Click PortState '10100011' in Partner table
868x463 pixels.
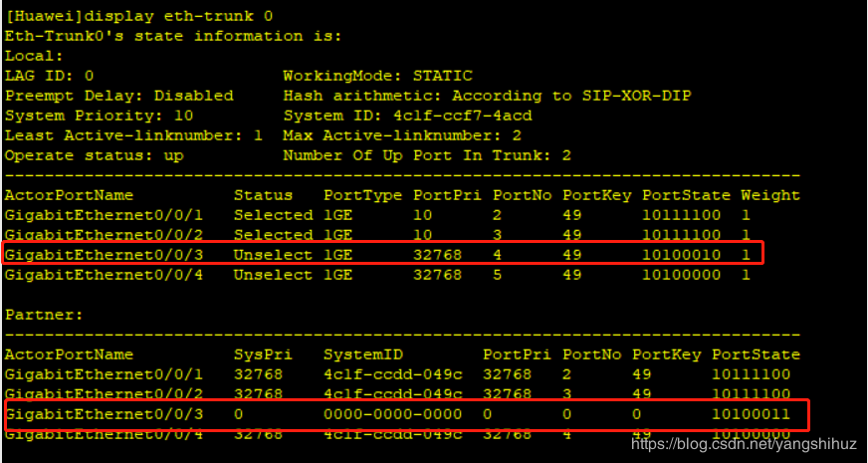(752, 415)
